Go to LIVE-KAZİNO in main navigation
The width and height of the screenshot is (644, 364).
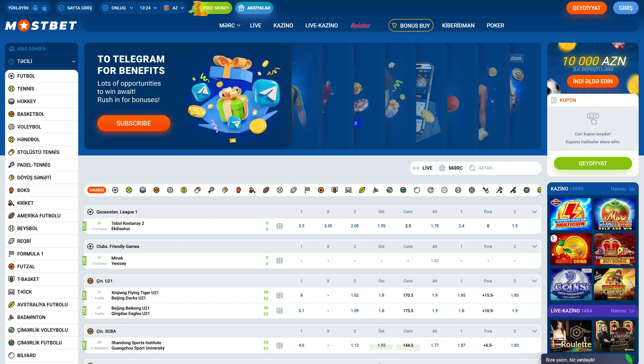point(321,25)
